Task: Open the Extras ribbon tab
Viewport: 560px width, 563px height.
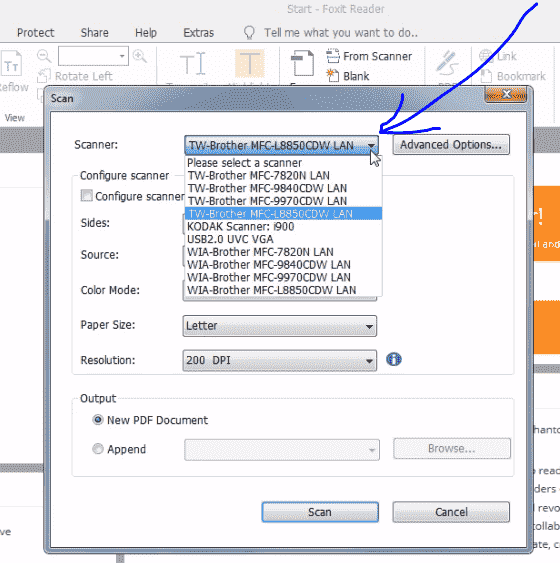Action: pyautogui.click(x=199, y=33)
